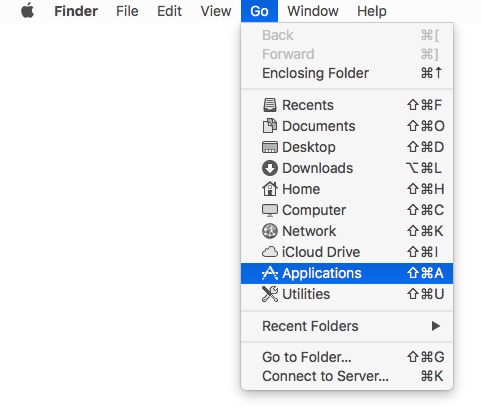Click the Downloads arrow circle icon
Image resolution: width=481 pixels, height=407 pixels.
(270, 168)
